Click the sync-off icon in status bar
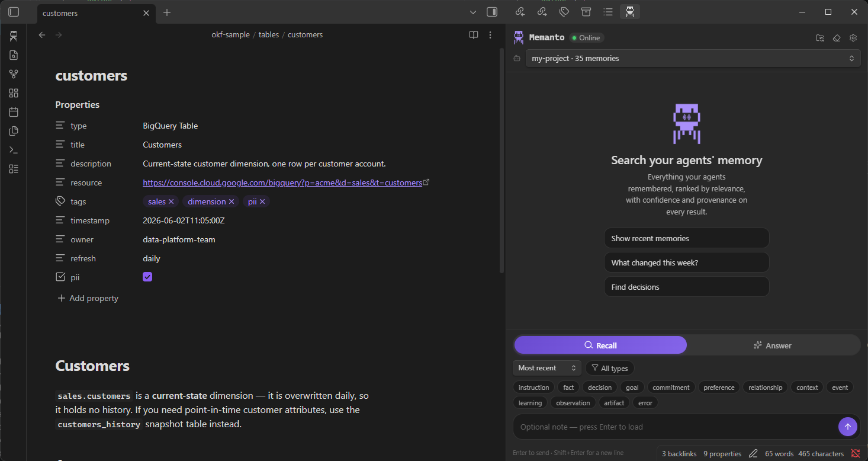868x461 pixels. (856, 453)
